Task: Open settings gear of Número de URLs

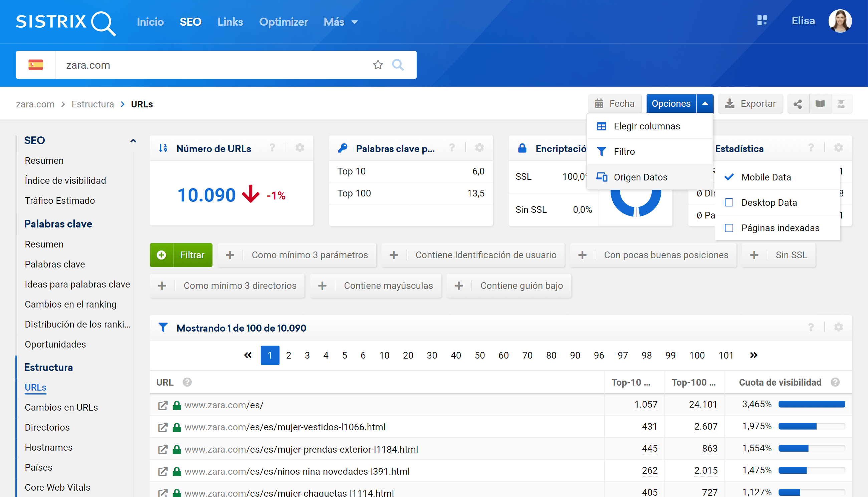Action: coord(299,148)
